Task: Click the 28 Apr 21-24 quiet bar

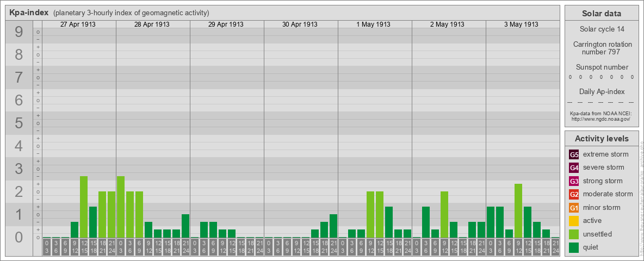Action: click(x=185, y=226)
